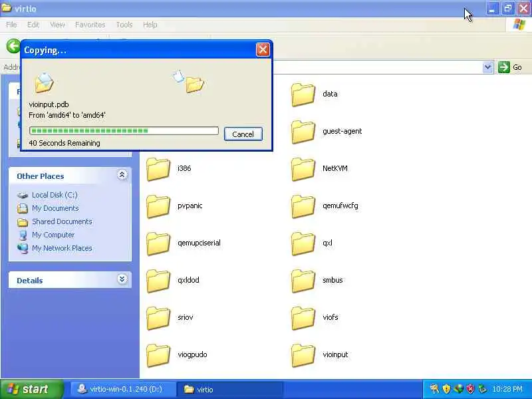Viewport: 532px width, 399px height.
Task: Click the Start button
Action: [31, 389]
